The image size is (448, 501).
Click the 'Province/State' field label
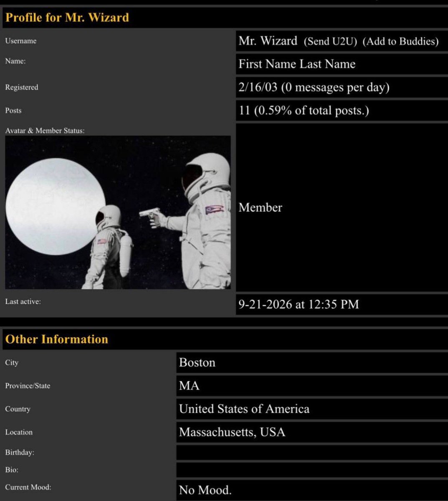[x=28, y=386]
